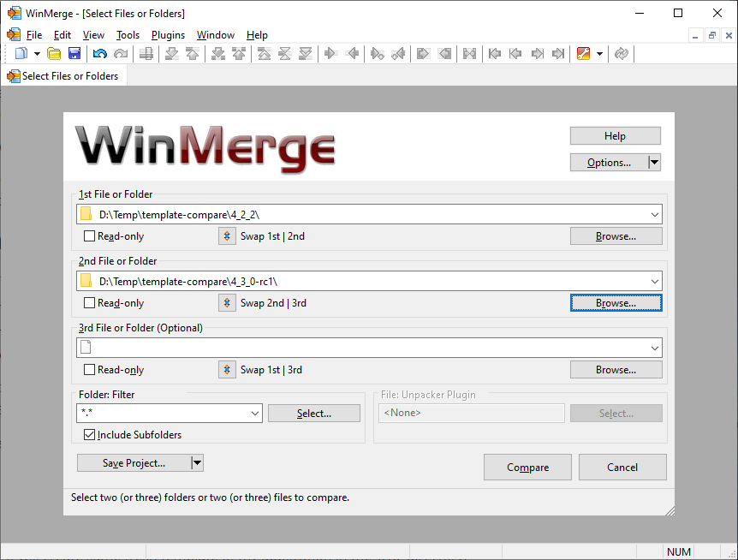Screen dimensions: 738x560
Task: Switch to the Select Files or Folders tab
Action: point(63,75)
